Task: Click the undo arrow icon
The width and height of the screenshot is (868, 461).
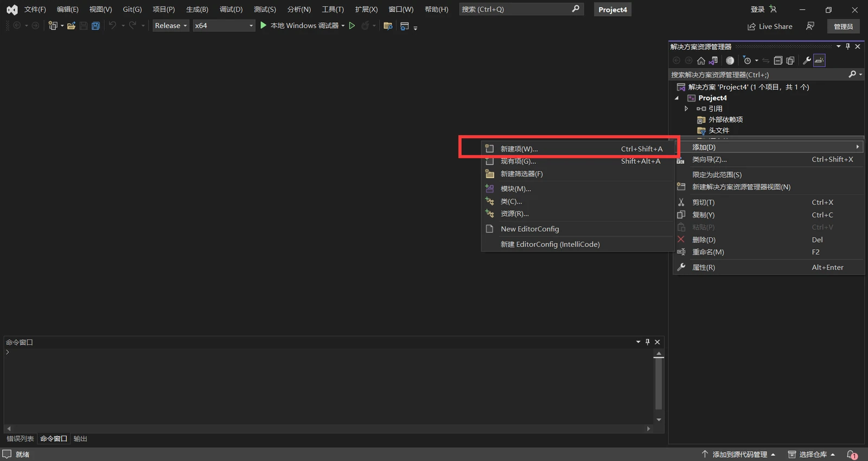Action: pos(112,25)
